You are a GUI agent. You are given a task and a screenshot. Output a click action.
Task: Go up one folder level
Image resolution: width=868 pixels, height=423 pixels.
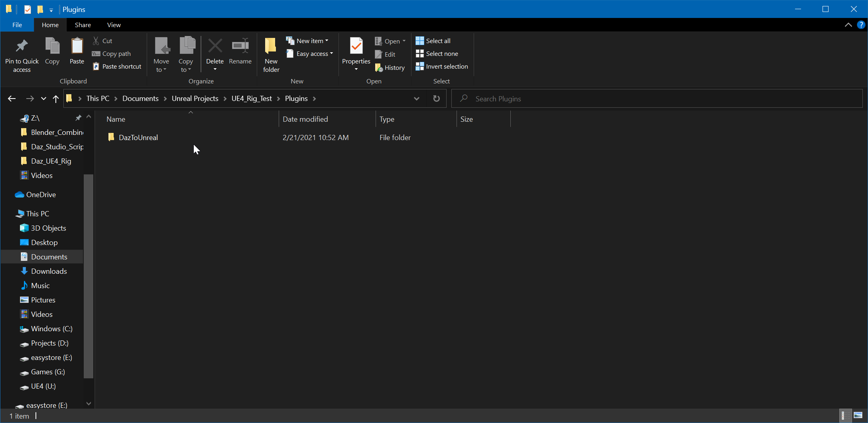(x=56, y=99)
